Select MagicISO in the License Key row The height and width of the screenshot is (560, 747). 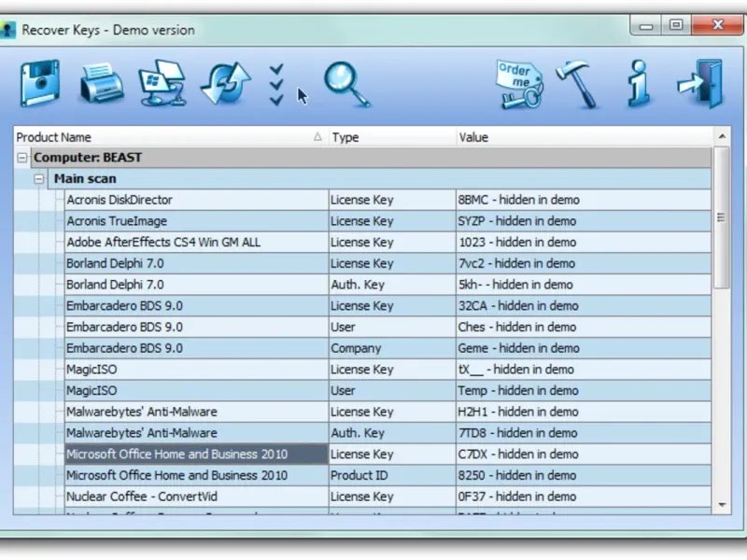[x=92, y=370]
